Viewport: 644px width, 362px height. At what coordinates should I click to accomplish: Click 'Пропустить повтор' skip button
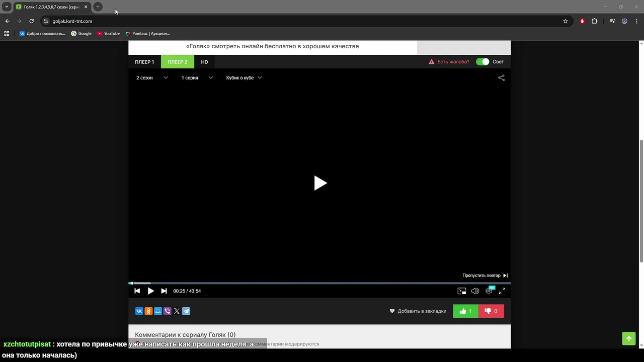(485, 276)
